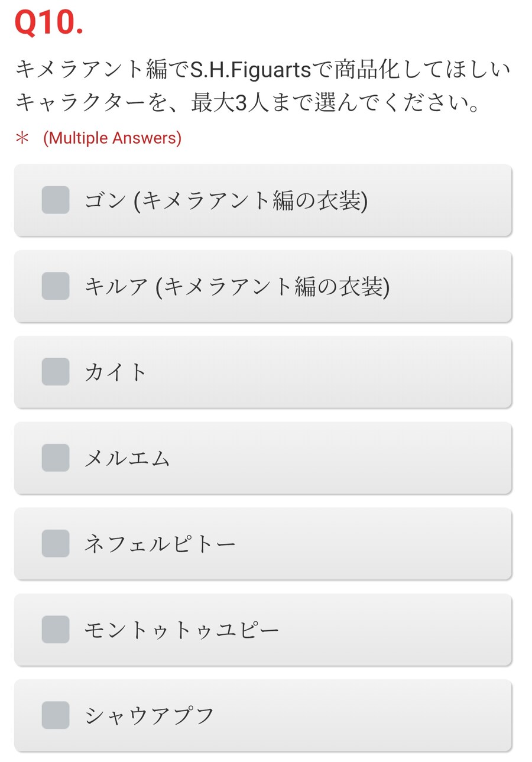Click the (Multiple Answers) note
This screenshot has height=762, width=532.
(112, 138)
